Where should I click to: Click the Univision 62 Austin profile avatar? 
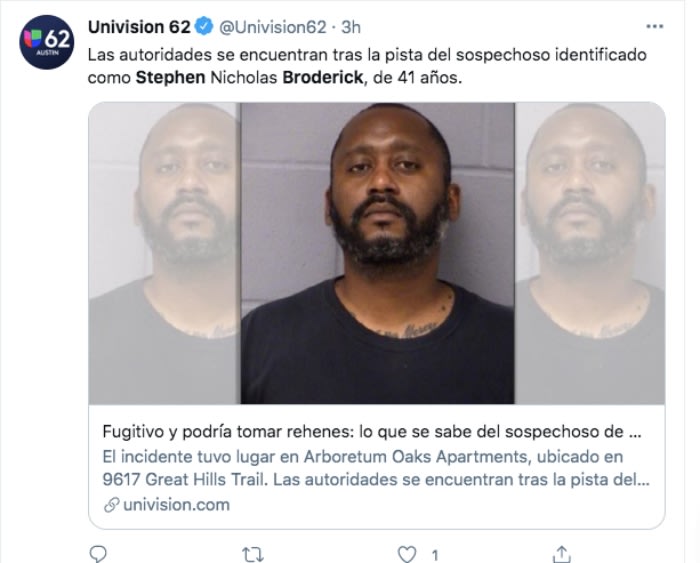[x=46, y=42]
